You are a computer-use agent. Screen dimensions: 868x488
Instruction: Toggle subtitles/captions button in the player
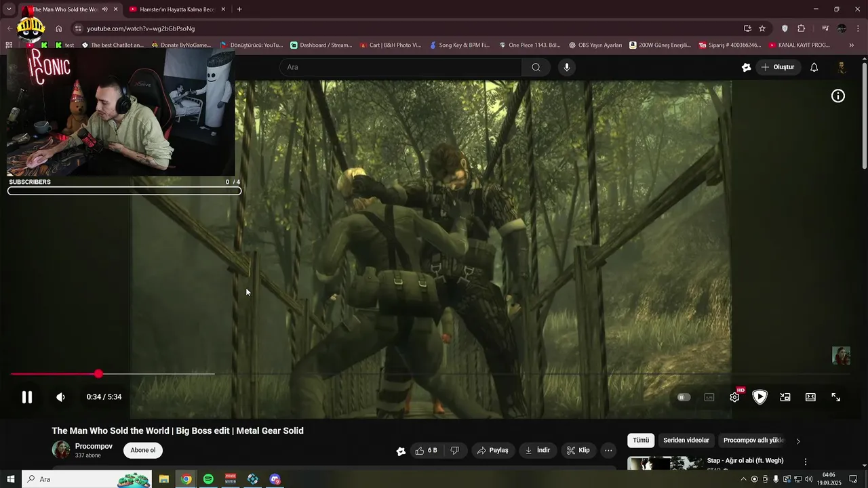(709, 397)
